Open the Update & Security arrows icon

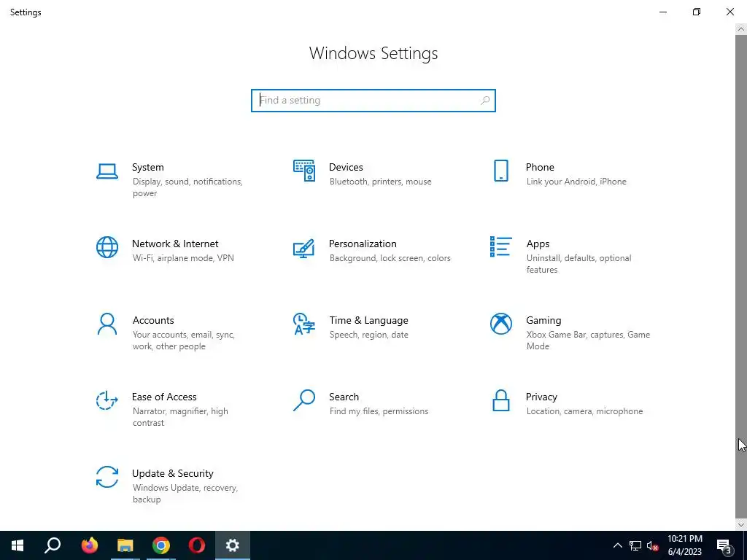107,477
